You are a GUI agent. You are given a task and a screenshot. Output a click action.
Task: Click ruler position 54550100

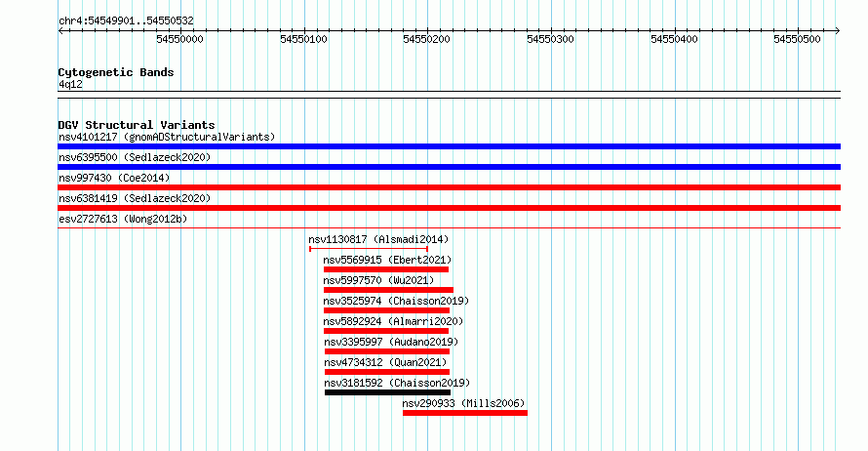pyautogui.click(x=303, y=39)
